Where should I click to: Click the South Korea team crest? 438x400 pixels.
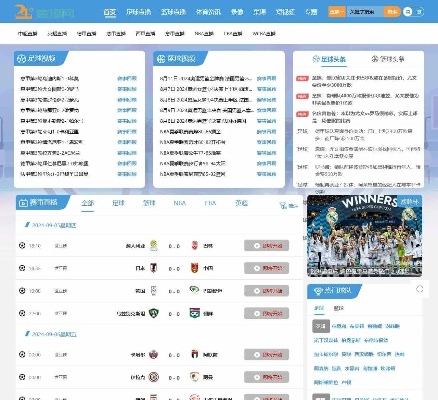[x=154, y=291]
